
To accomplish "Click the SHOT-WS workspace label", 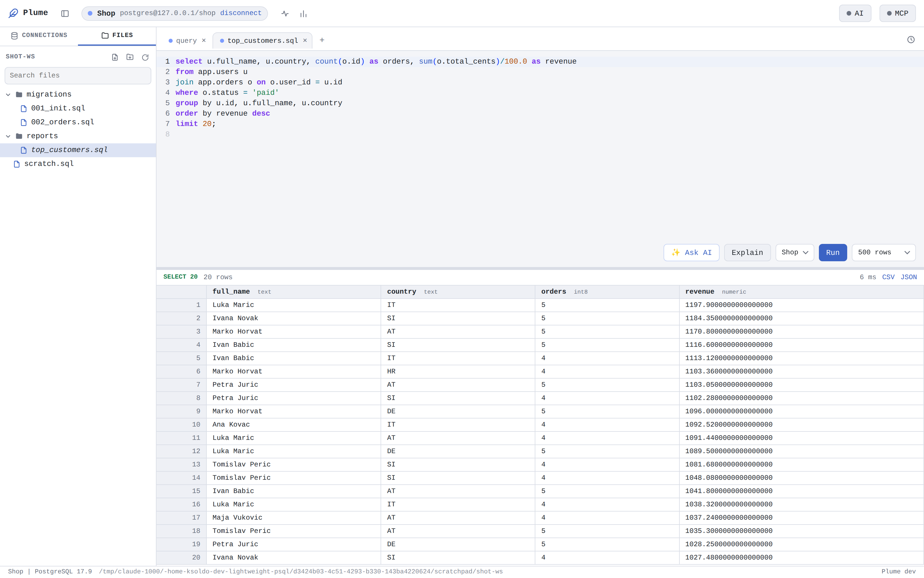I will 20,57.
